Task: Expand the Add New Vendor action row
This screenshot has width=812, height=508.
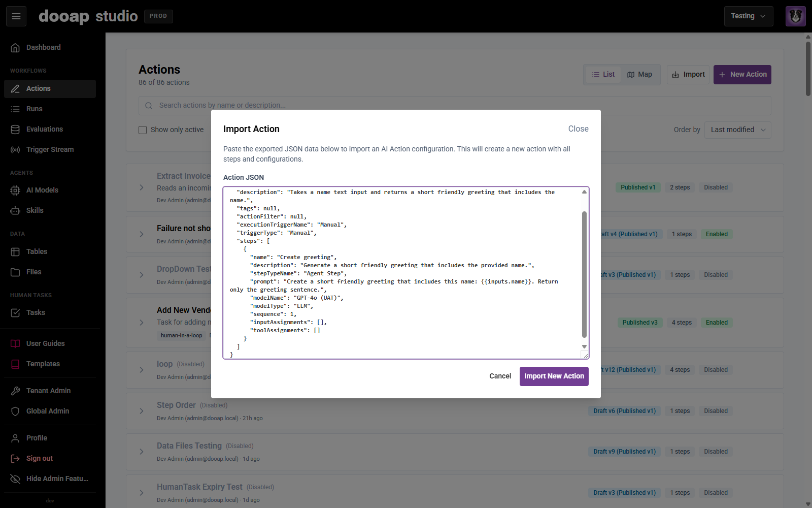Action: click(142, 323)
